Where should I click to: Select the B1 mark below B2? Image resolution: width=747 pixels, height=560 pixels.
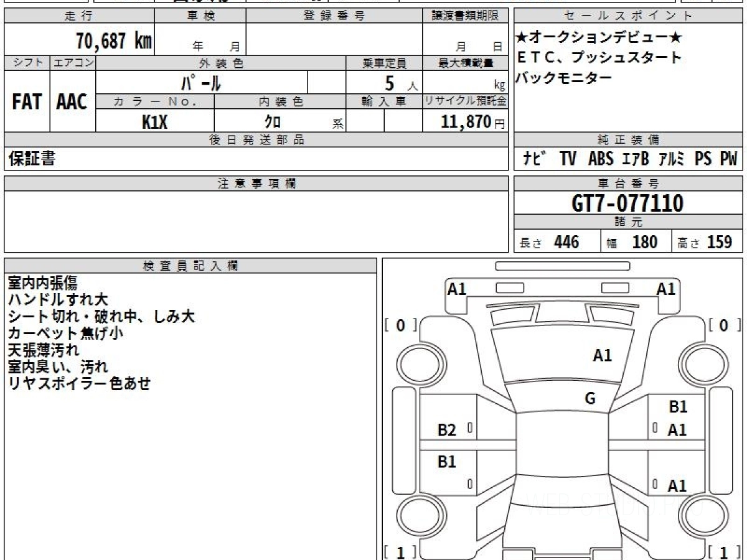(x=447, y=462)
